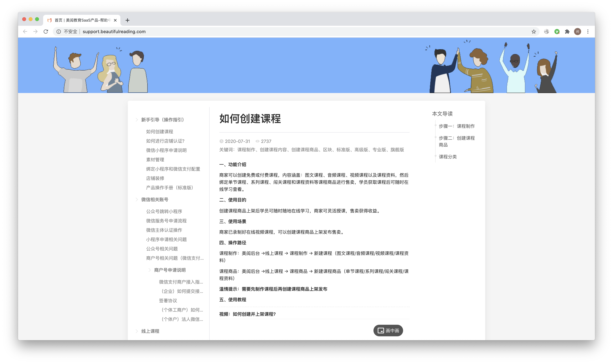The width and height of the screenshot is (613, 364).
Task: Toggle bookmark with the star icon
Action: click(534, 31)
